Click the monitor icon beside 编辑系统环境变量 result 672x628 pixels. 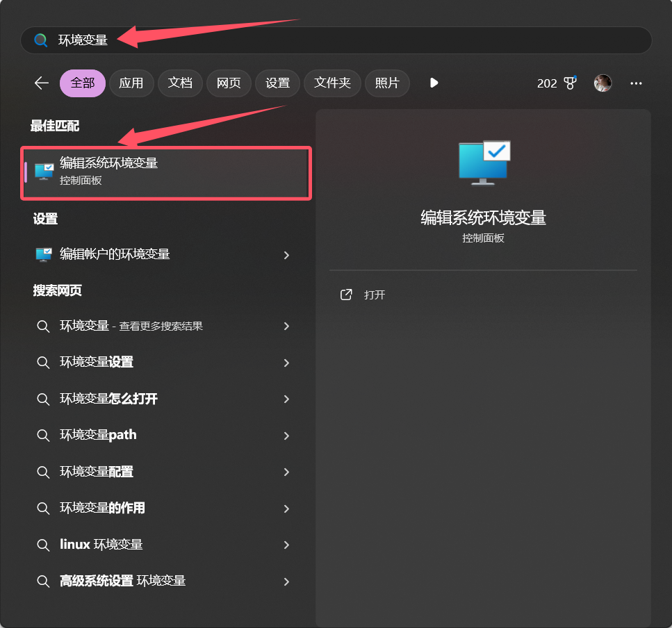[x=44, y=172]
